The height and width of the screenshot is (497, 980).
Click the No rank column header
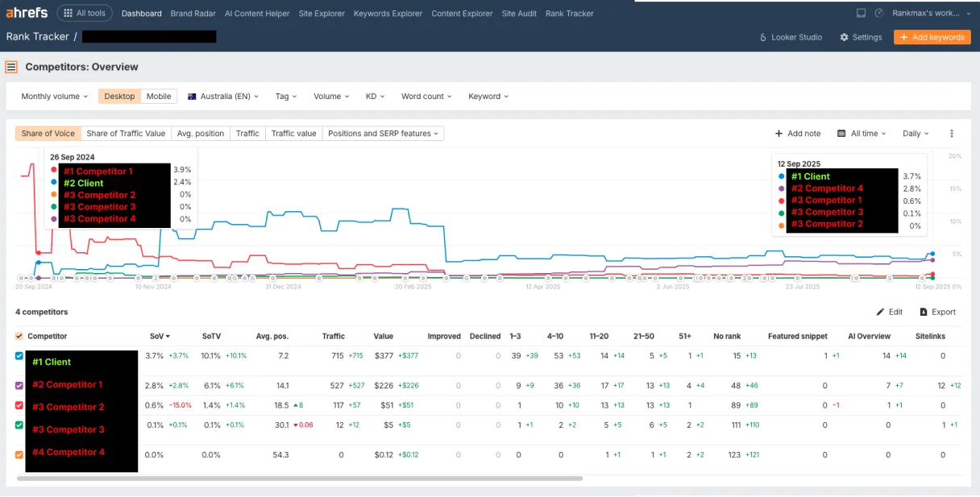tap(727, 336)
